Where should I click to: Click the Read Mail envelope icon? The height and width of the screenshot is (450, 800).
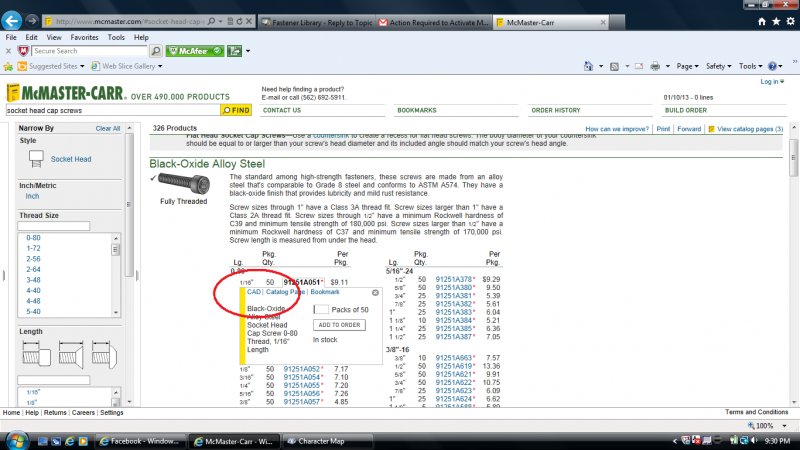coord(639,66)
